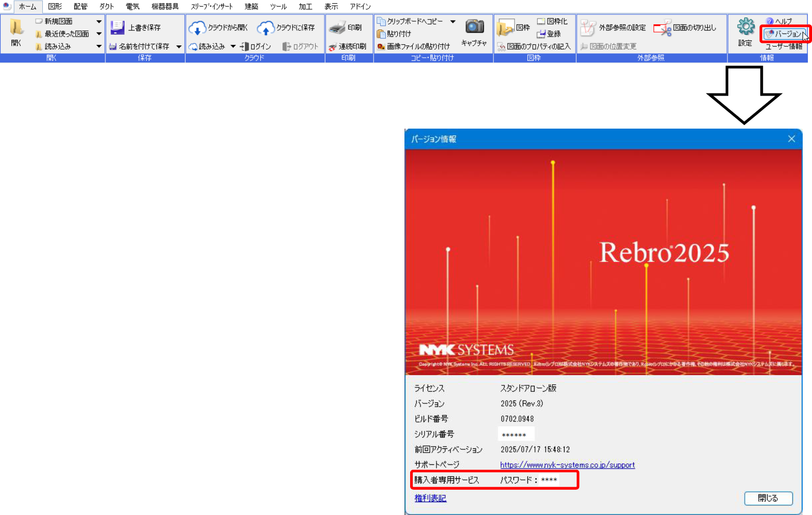Open the nyk-systems support page link

pos(567,465)
